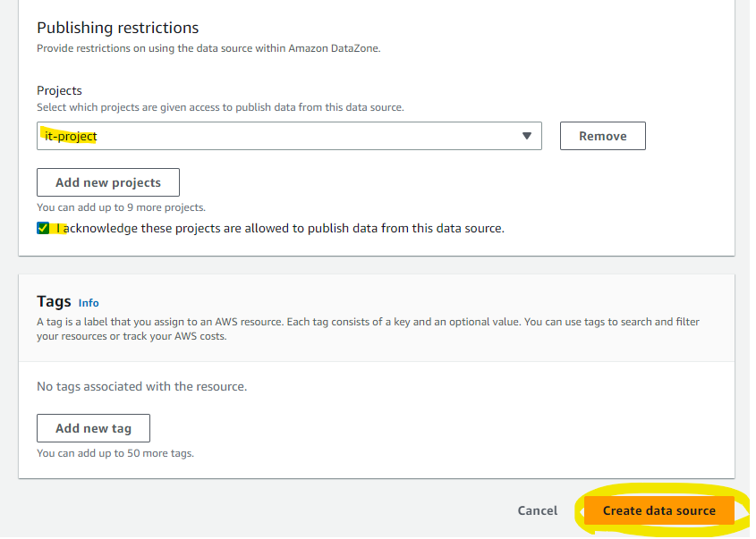Click Add new tag button

point(93,428)
